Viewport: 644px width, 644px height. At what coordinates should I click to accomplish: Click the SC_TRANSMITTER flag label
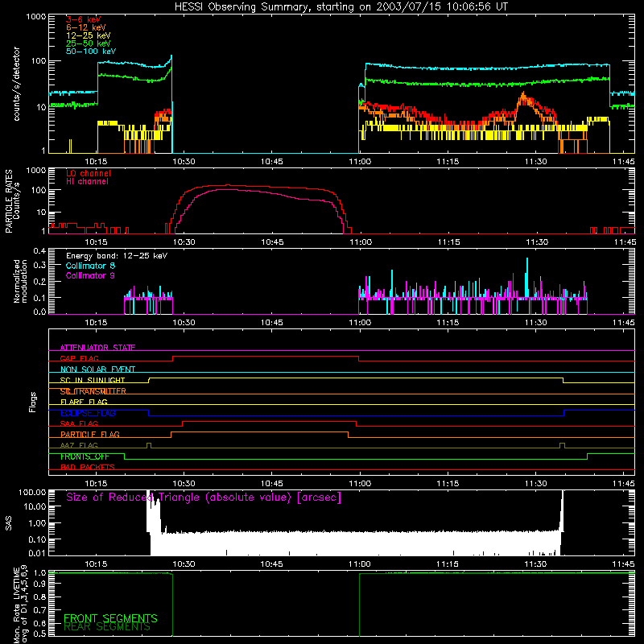[93, 391]
